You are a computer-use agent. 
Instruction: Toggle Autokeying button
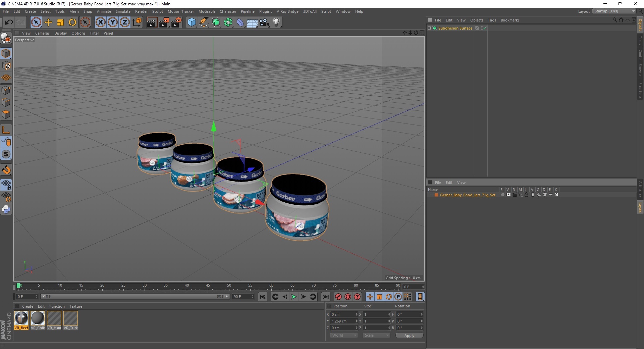[x=348, y=297]
